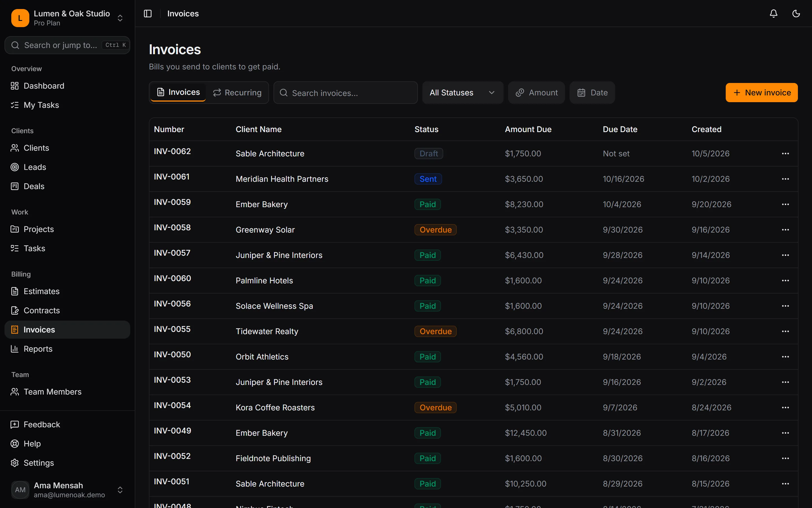The image size is (812, 508).
Task: Open the notifications bell
Action: (x=773, y=14)
